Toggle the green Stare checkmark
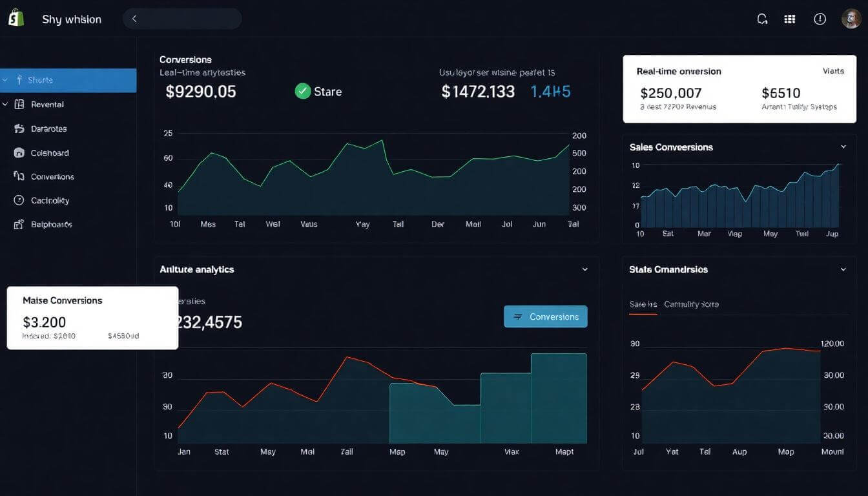 [303, 91]
